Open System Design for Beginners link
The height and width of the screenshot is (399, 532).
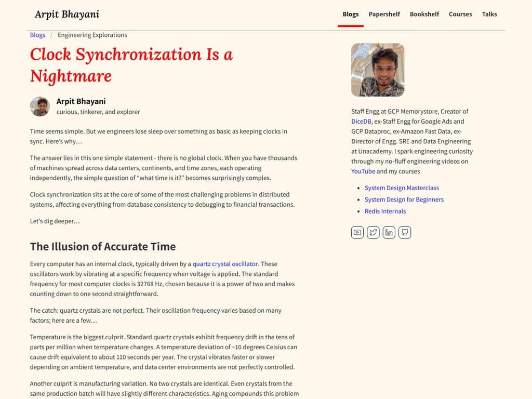pyautogui.click(x=404, y=199)
